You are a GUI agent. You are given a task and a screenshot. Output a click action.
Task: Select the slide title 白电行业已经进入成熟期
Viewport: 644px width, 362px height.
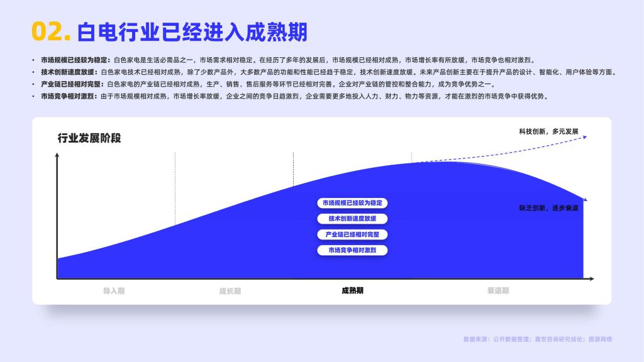point(192,32)
